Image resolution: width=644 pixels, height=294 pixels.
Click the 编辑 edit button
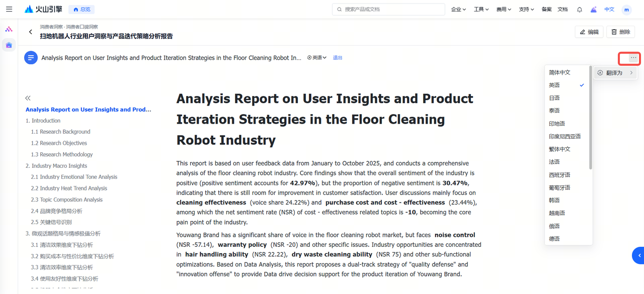[589, 32]
